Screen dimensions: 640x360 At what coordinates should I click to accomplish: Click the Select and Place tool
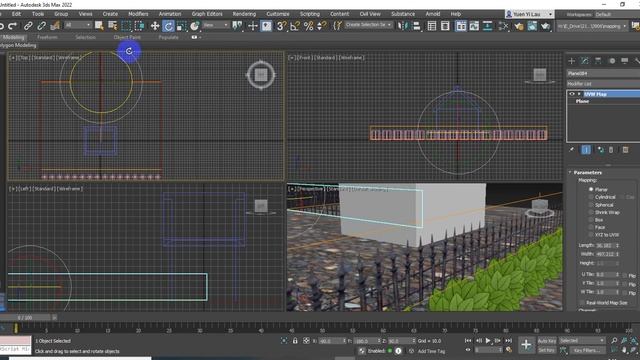click(195, 26)
